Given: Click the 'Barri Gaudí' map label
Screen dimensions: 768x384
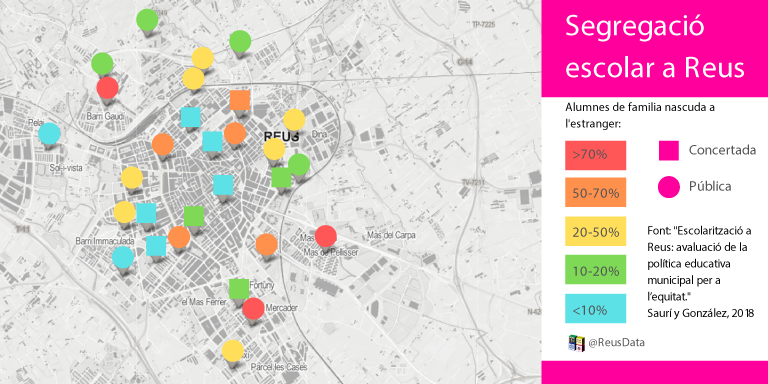Looking at the screenshot, I should (x=105, y=116).
